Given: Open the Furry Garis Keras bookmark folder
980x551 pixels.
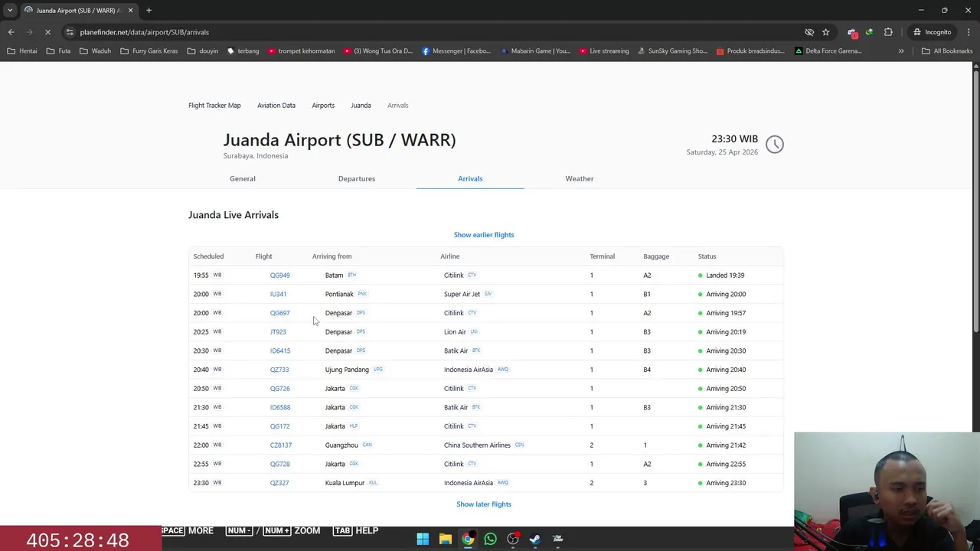Looking at the screenshot, I should click(149, 51).
